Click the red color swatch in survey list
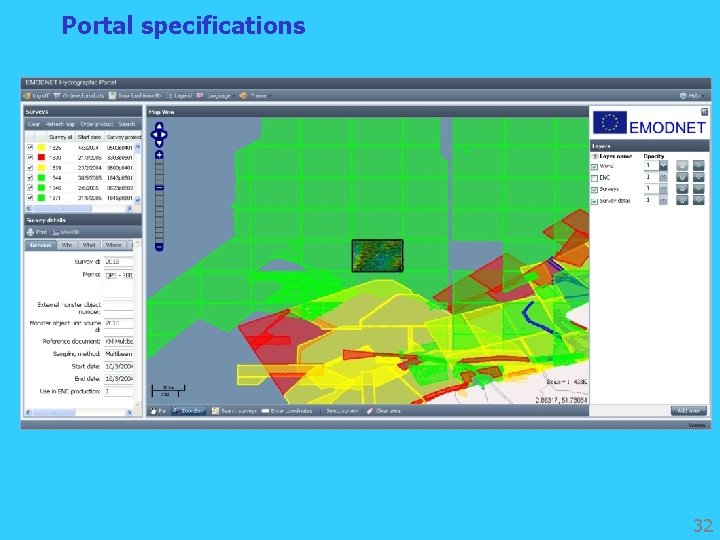The image size is (720, 540). coord(41,158)
